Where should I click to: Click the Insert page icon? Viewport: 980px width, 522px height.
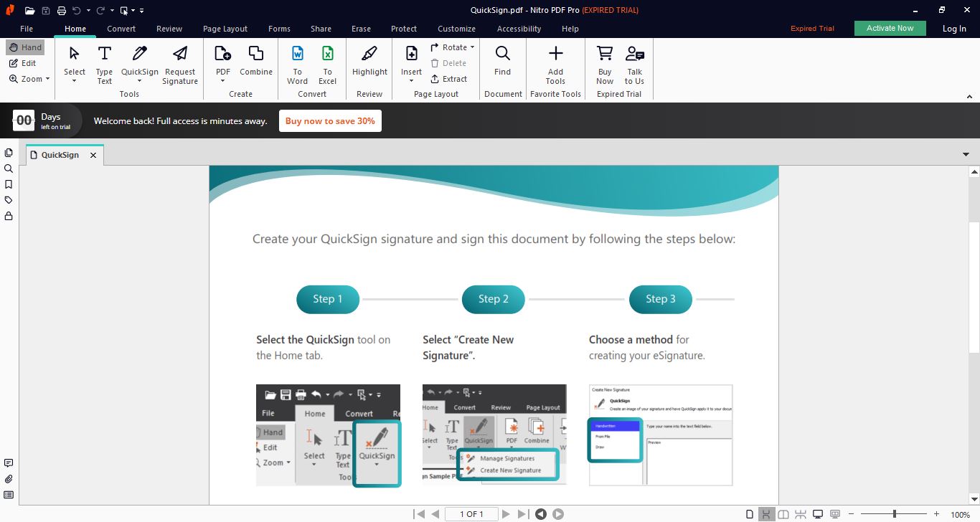click(x=412, y=54)
